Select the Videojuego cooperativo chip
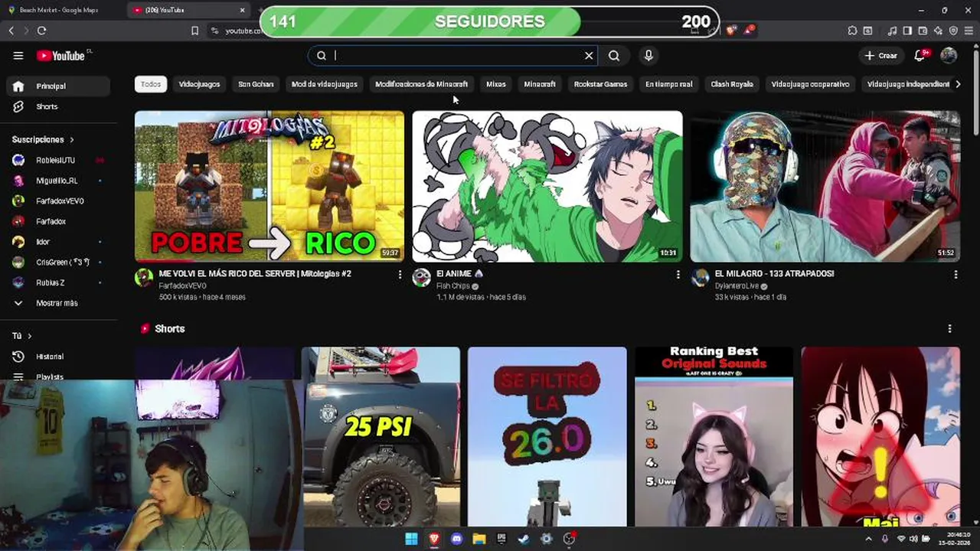 tap(810, 84)
